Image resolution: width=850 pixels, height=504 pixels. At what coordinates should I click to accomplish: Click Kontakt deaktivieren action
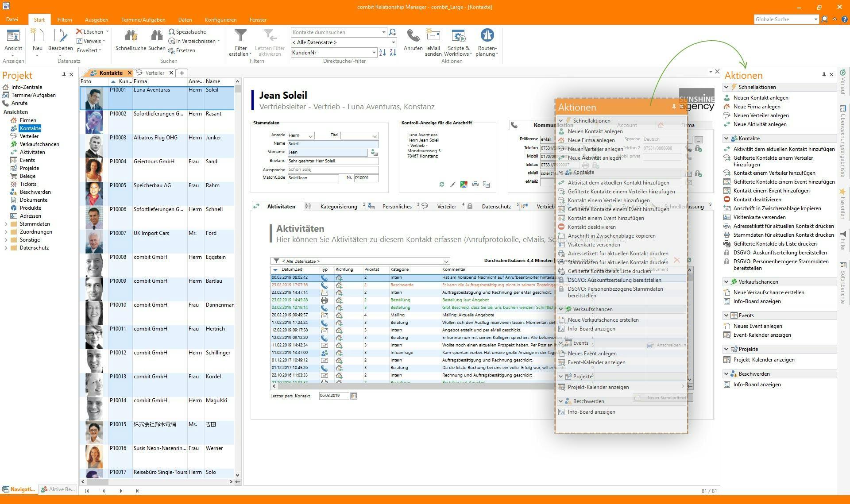(x=757, y=200)
